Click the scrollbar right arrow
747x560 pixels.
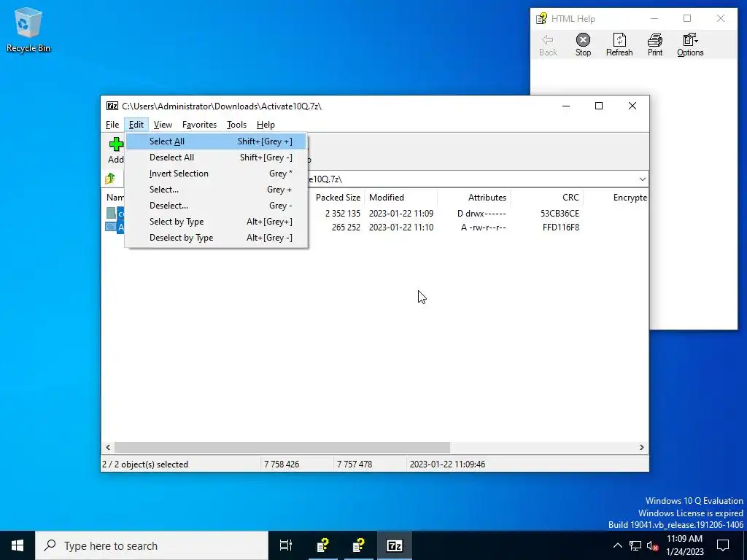(642, 447)
